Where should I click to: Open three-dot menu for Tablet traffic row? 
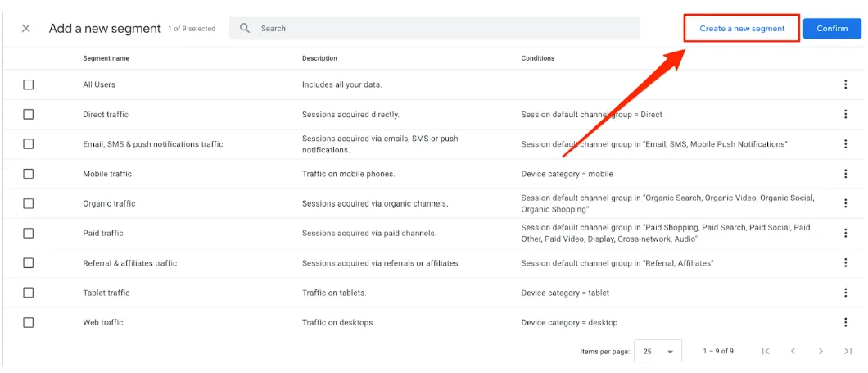(845, 293)
